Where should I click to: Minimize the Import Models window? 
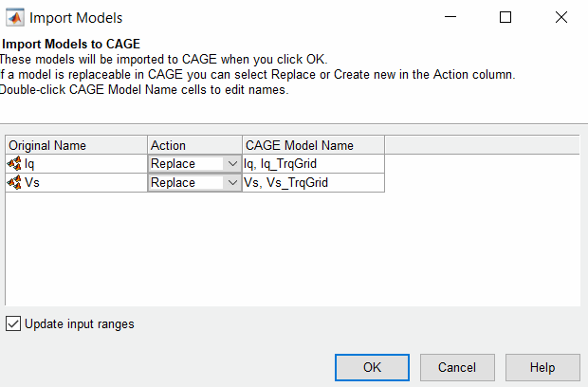pos(450,17)
